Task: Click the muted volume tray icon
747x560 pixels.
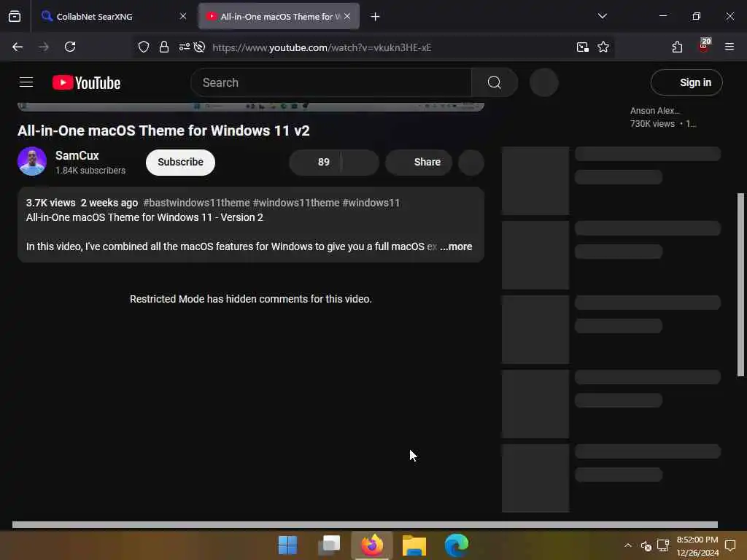Action: [646, 545]
